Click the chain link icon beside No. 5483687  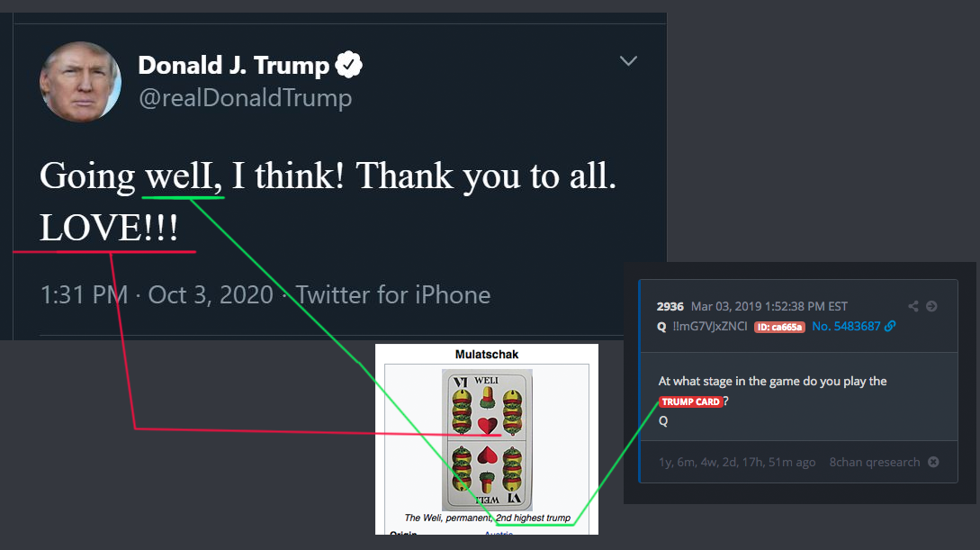click(x=890, y=326)
